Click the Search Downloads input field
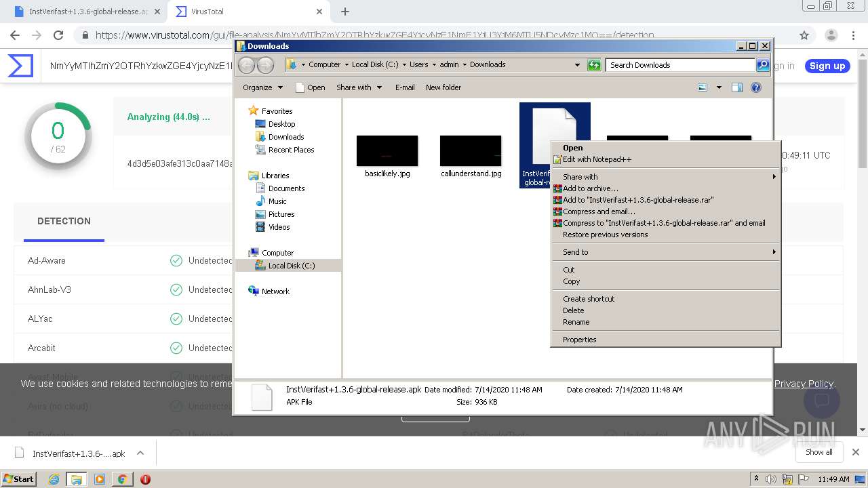This screenshot has height=488, width=868. [x=680, y=65]
